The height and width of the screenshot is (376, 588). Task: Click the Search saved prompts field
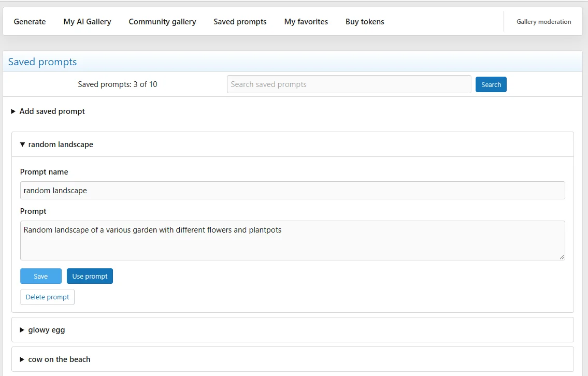tap(349, 84)
